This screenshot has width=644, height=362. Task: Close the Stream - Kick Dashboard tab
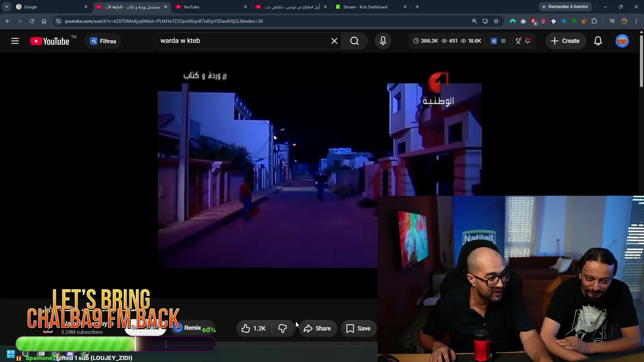pyautogui.click(x=405, y=7)
